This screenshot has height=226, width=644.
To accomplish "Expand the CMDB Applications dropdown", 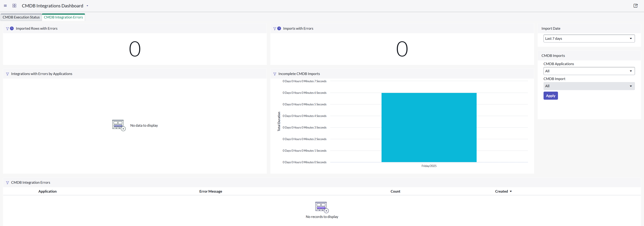I will 589,71.
